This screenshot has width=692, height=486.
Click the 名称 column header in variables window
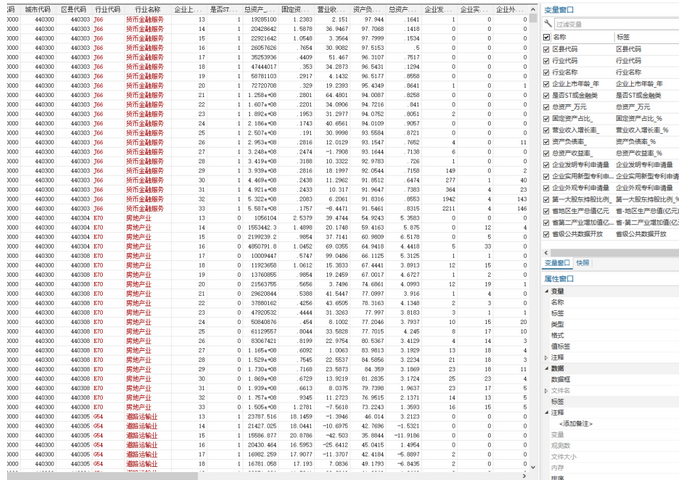(x=582, y=38)
